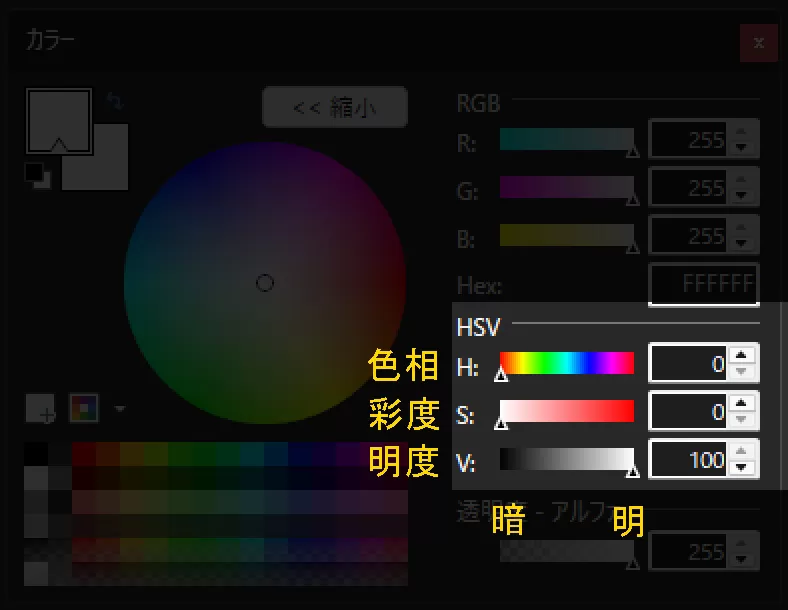
Task: Click the G green slider bar
Action: coord(566,187)
